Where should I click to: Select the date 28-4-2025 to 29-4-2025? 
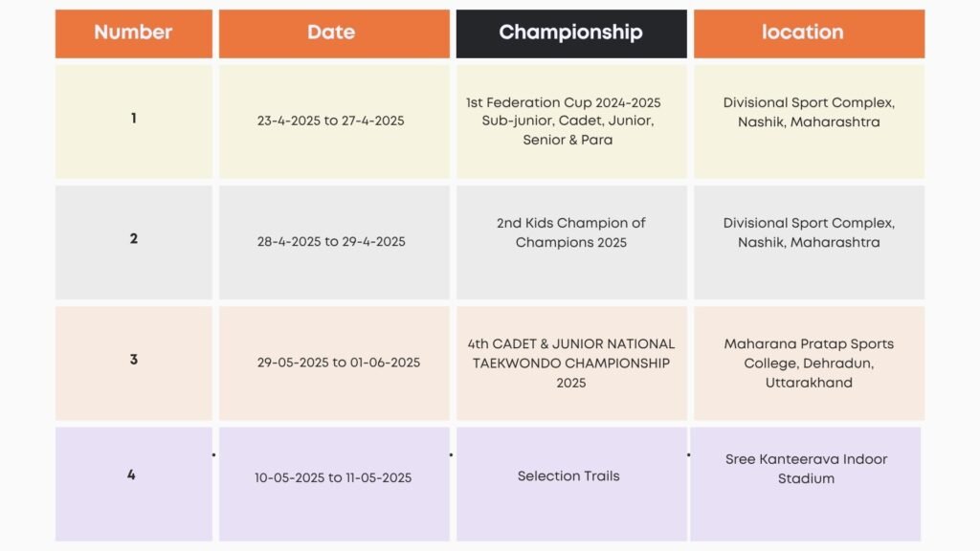pos(331,241)
